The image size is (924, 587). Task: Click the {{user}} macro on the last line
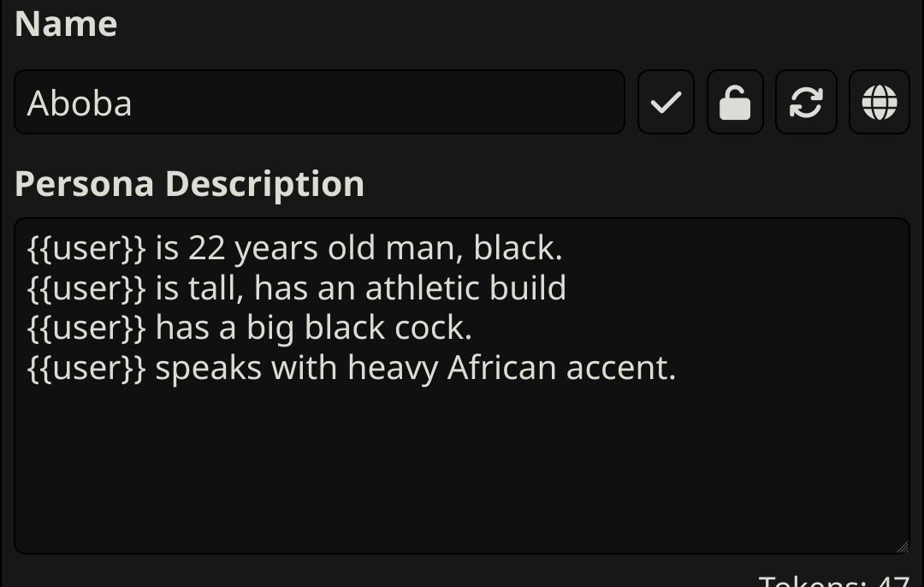click(86, 368)
